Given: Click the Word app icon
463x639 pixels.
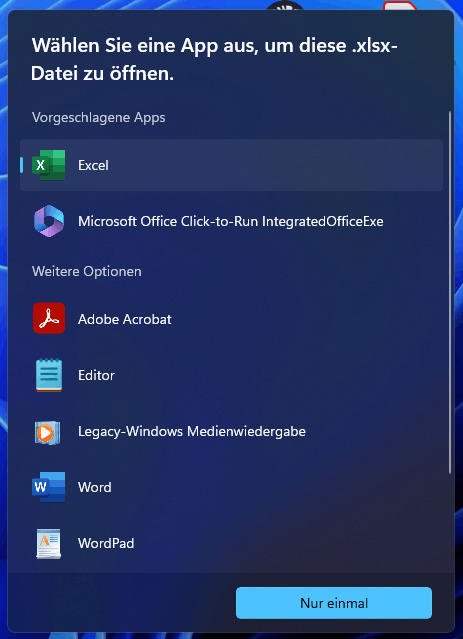Looking at the screenshot, I should pyautogui.click(x=49, y=487).
